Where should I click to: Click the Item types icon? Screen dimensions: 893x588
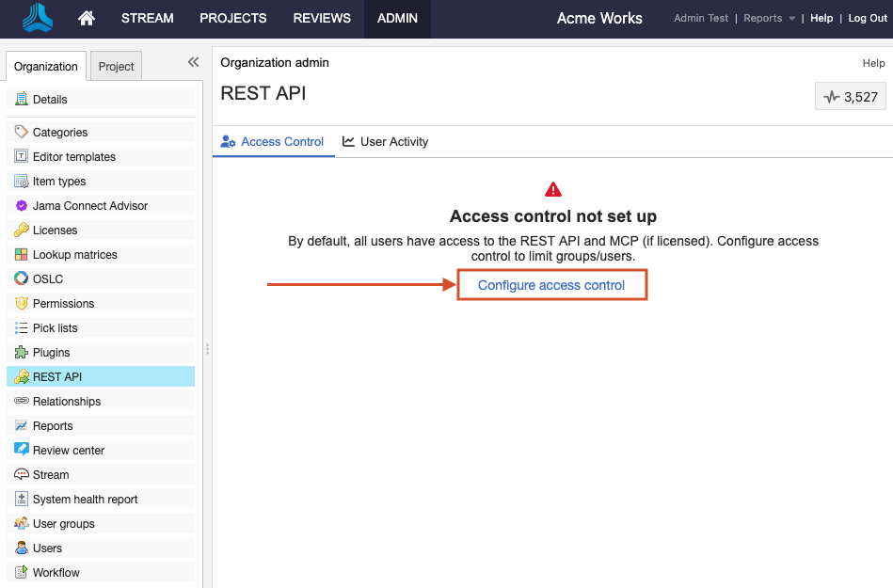[21, 181]
